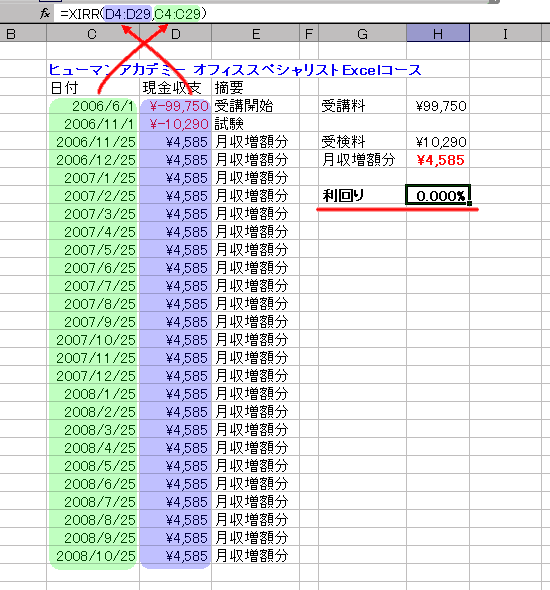Click the ¥4,585 cell beside 2008/10/25

(175, 556)
